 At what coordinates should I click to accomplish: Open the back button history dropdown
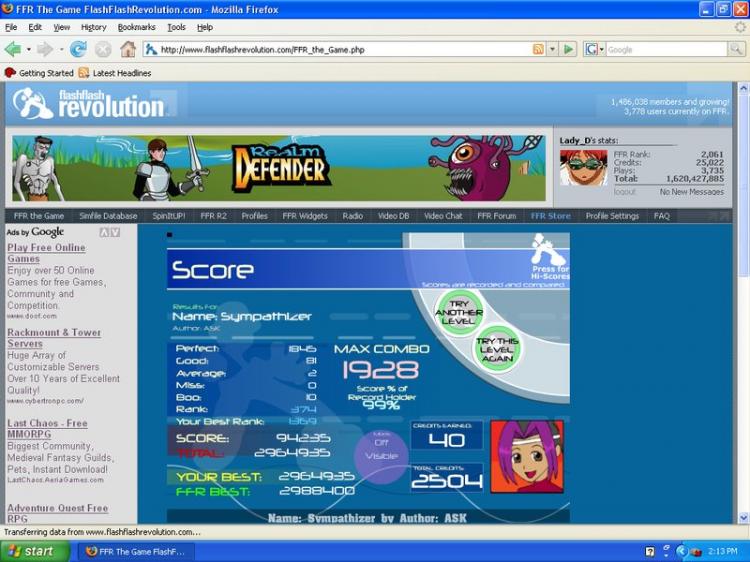(29, 49)
